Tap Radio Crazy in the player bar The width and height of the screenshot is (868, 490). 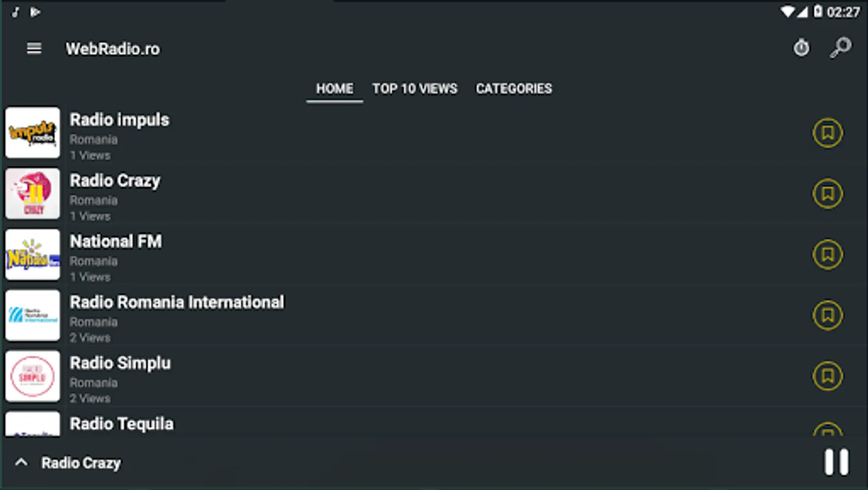(81, 463)
